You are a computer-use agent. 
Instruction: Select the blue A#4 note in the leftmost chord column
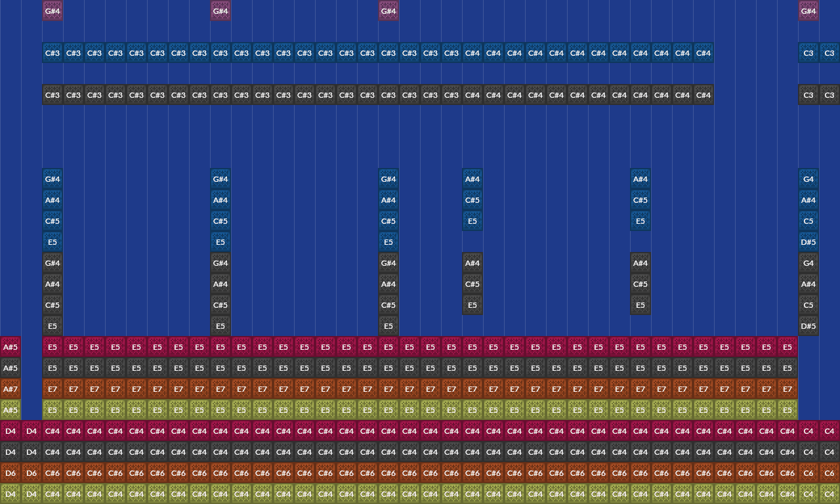[52, 199]
